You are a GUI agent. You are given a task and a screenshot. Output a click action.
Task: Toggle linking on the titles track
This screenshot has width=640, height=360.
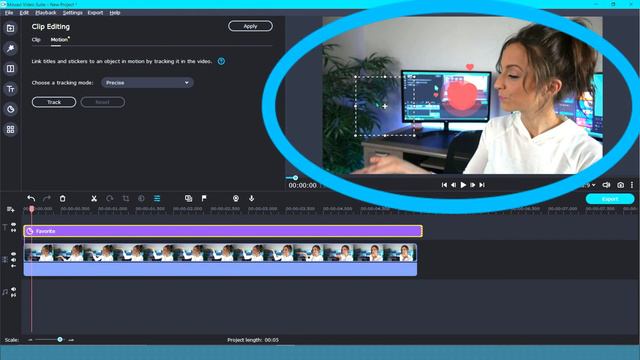click(13, 231)
